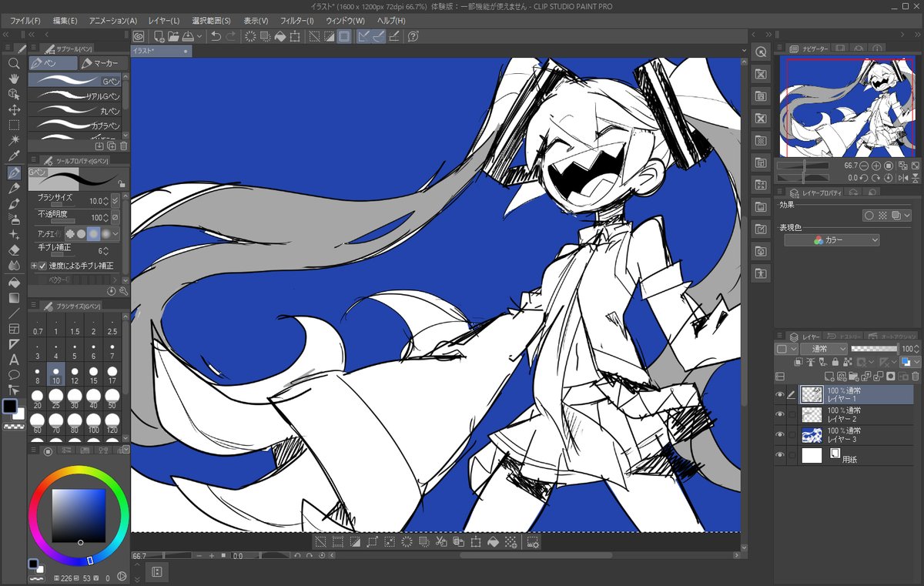
Task: Open the 表現色 カラー dropdown
Action: [832, 240]
